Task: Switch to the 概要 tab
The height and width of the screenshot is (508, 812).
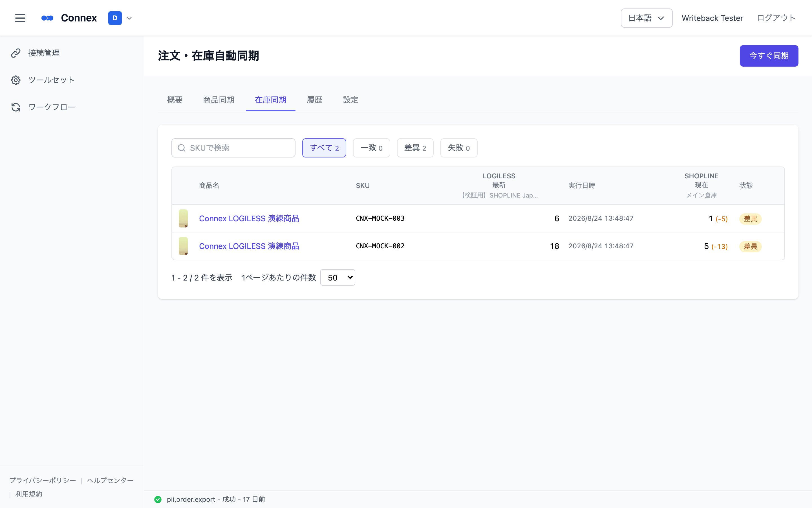Action: coord(175,100)
